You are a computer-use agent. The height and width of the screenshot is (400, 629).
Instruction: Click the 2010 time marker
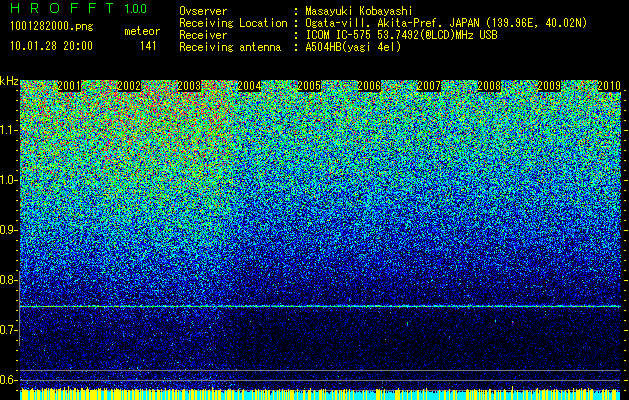click(609, 86)
